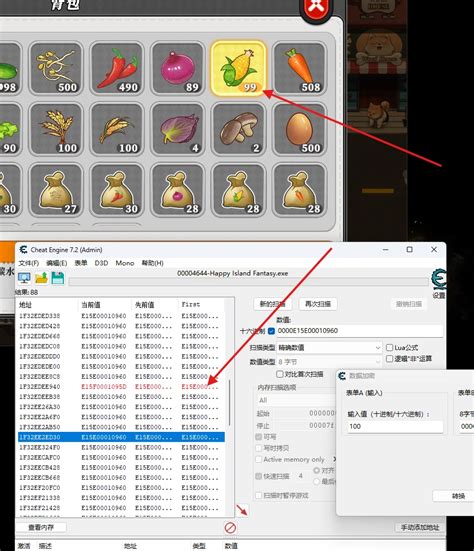Select the carrot item showing 508

click(299, 68)
